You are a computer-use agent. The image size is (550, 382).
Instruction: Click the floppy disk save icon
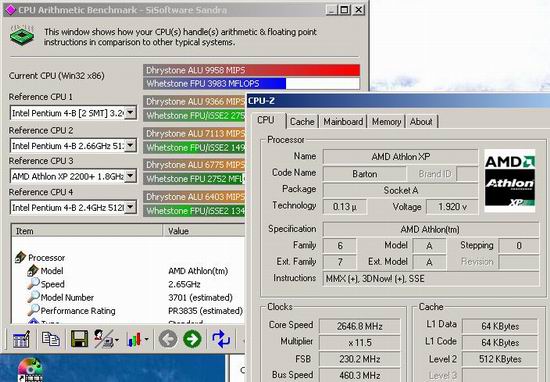click(80, 339)
